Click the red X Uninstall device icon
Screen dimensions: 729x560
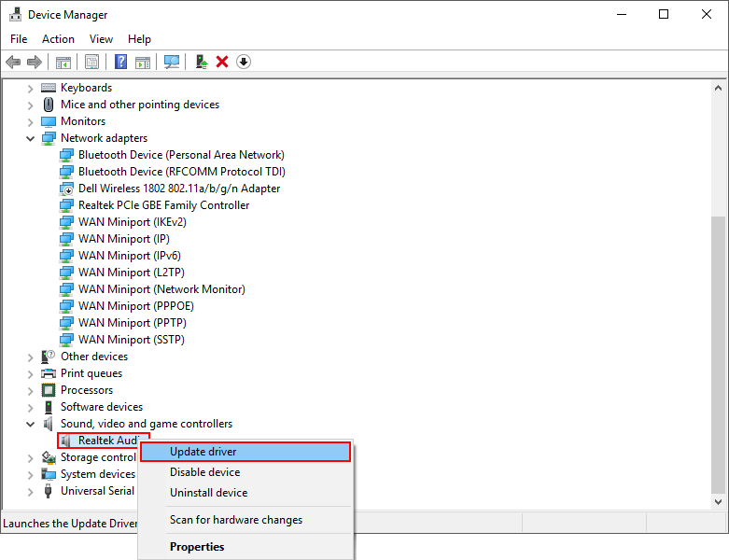[222, 62]
